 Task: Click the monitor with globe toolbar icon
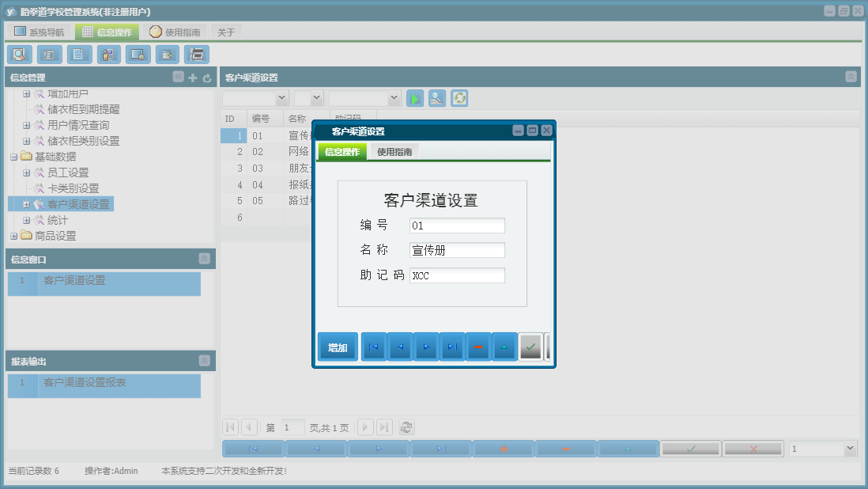click(x=138, y=55)
